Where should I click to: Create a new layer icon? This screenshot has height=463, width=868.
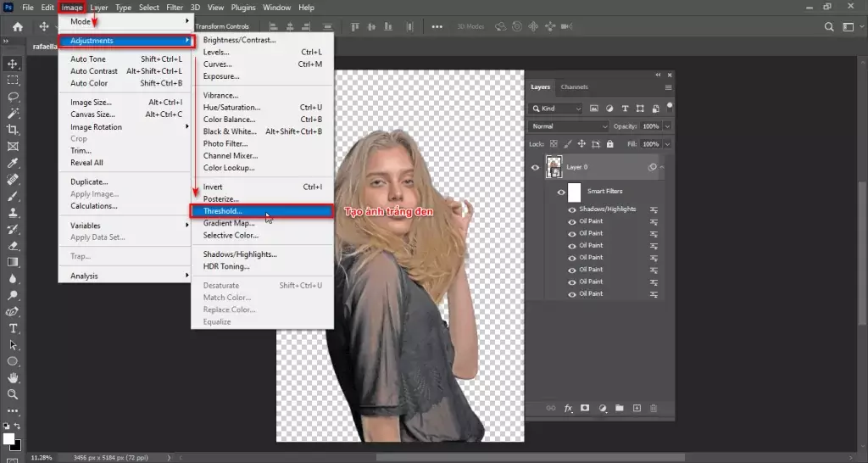tap(637, 408)
